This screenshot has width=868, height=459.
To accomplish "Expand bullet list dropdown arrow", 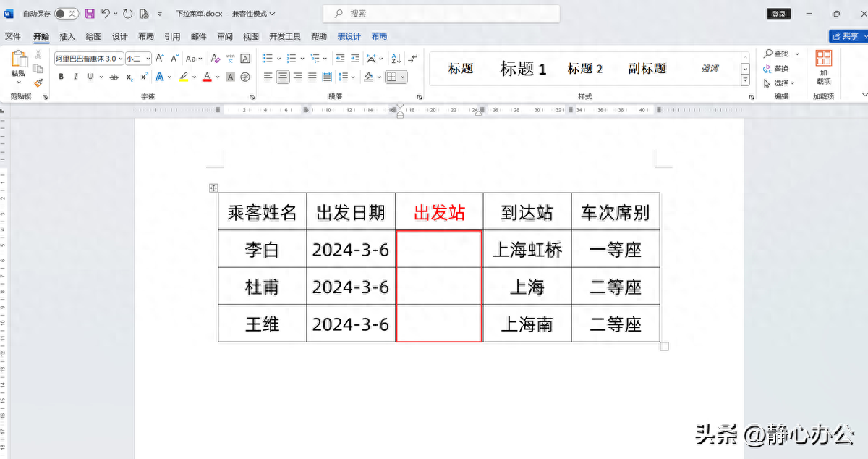I will 279,59.
